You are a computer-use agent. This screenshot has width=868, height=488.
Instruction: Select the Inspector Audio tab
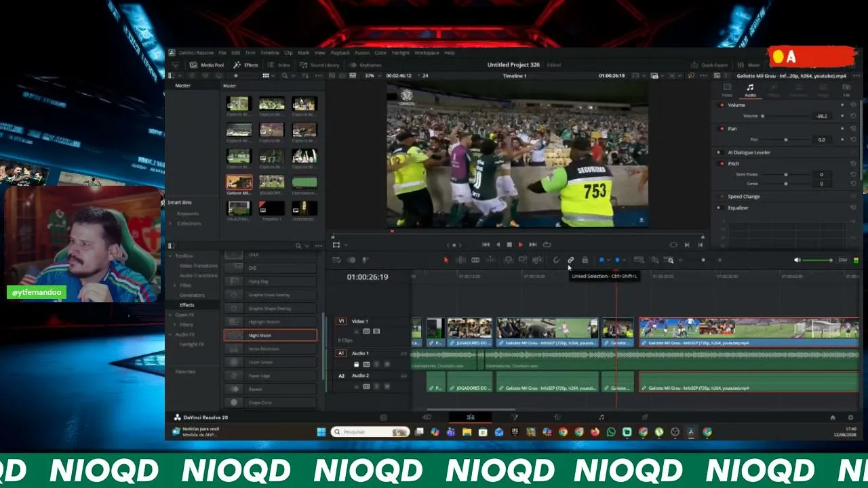tap(750, 89)
